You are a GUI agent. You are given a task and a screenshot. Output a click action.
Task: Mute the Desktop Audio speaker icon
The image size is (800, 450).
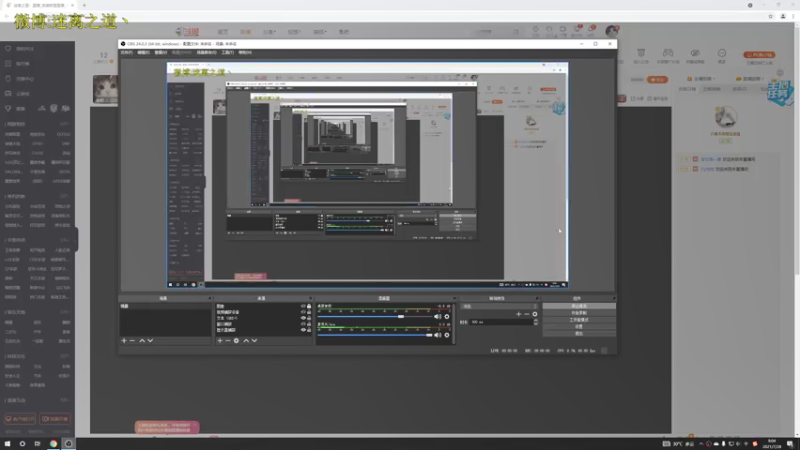[x=437, y=317]
